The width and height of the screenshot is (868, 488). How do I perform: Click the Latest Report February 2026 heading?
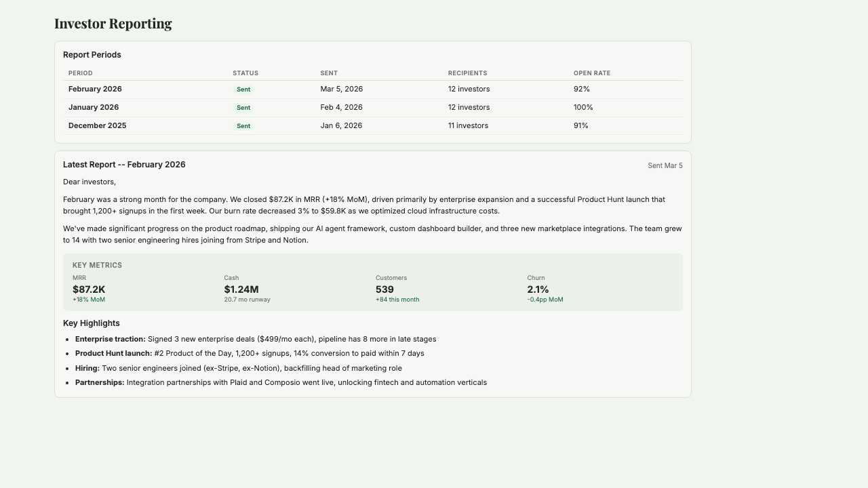124,164
